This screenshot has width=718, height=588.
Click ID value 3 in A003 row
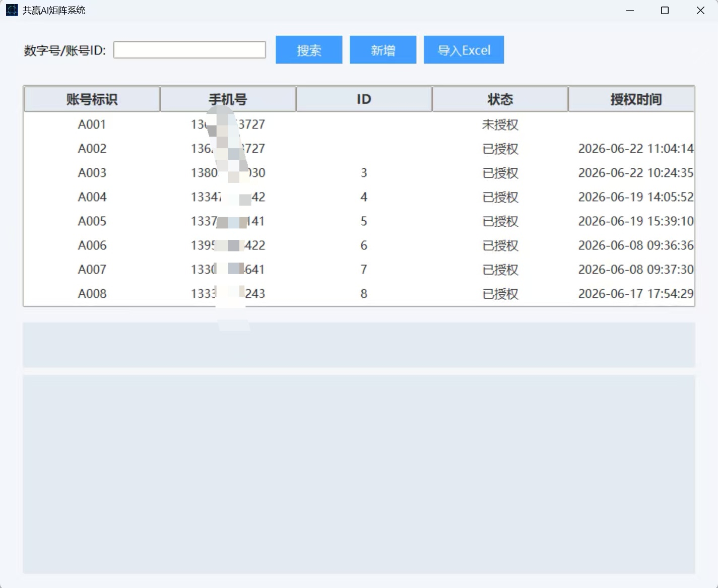pyautogui.click(x=364, y=173)
